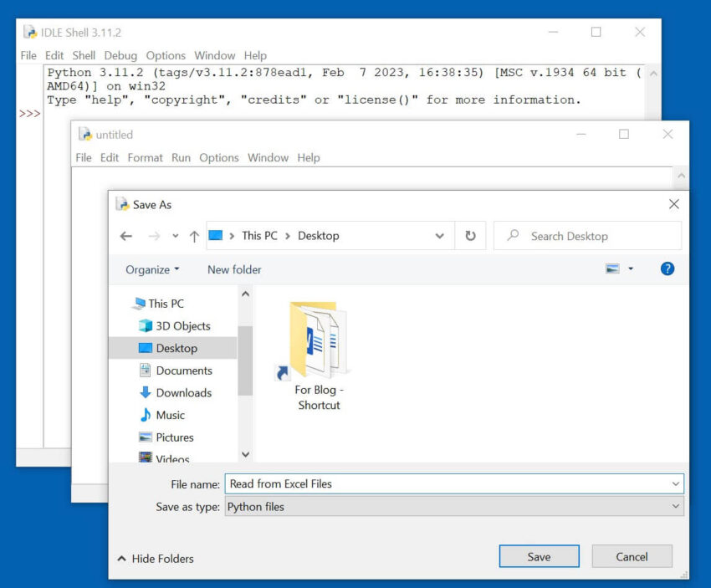This screenshot has width=711, height=588.
Task: Click the change view icon
Action: [x=613, y=269]
